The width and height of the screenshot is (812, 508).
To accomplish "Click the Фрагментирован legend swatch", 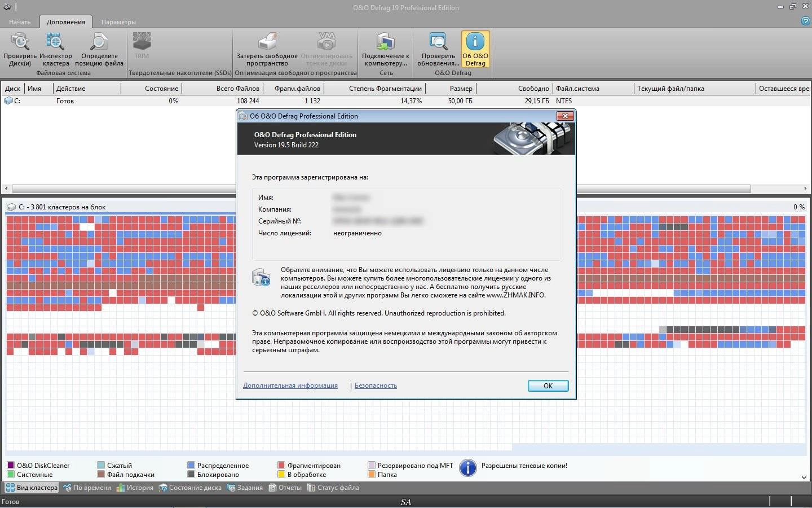I will pos(281,466).
